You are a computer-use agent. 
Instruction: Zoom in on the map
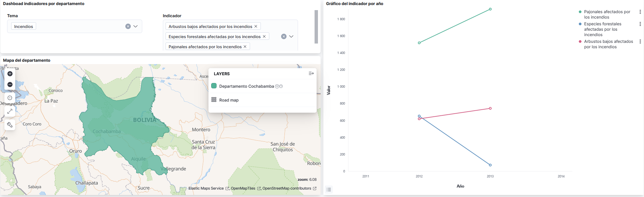point(10,74)
